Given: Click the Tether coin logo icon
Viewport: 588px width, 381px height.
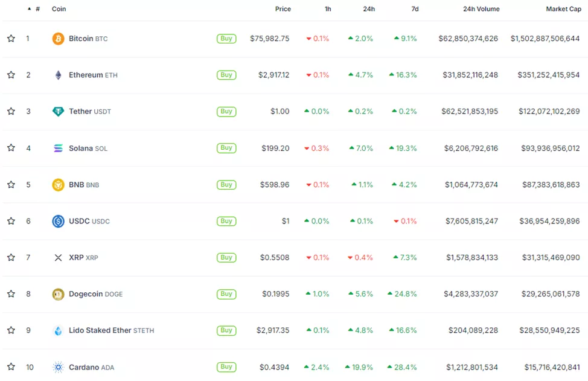Looking at the screenshot, I should click(x=58, y=112).
